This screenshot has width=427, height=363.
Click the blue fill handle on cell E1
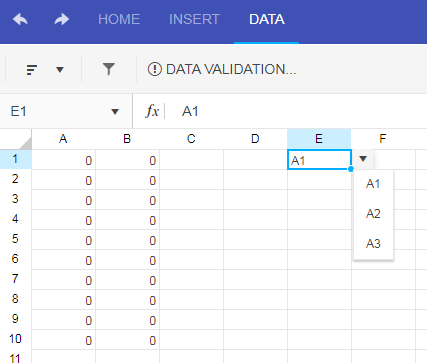tap(351, 169)
